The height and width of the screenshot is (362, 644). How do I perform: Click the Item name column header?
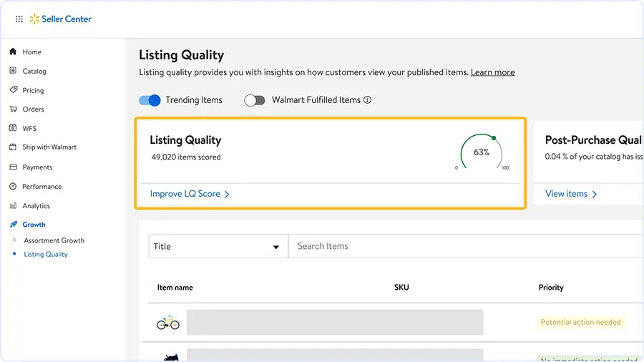(x=175, y=288)
